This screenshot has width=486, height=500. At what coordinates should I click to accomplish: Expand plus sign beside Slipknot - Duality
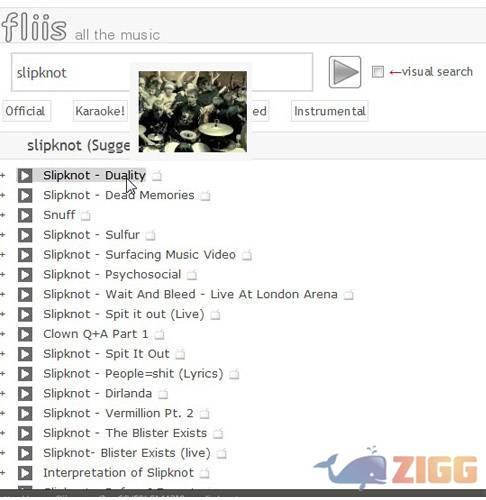click(x=3, y=175)
